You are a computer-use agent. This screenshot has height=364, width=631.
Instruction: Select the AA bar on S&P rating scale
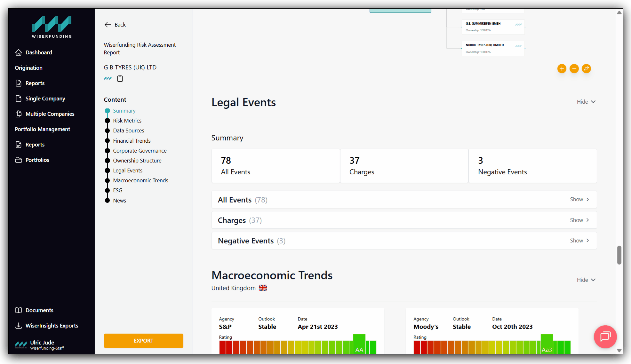click(x=359, y=344)
